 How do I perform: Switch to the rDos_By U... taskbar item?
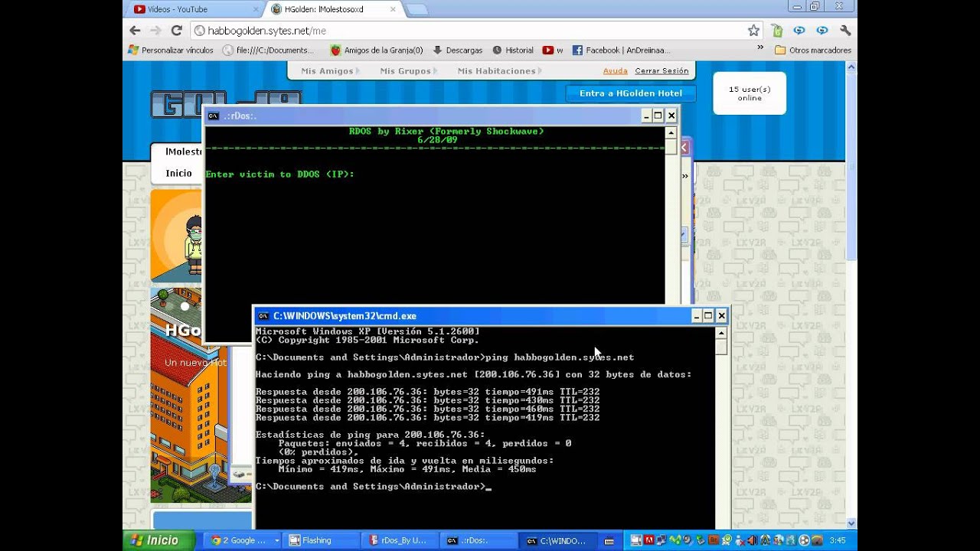coord(400,540)
